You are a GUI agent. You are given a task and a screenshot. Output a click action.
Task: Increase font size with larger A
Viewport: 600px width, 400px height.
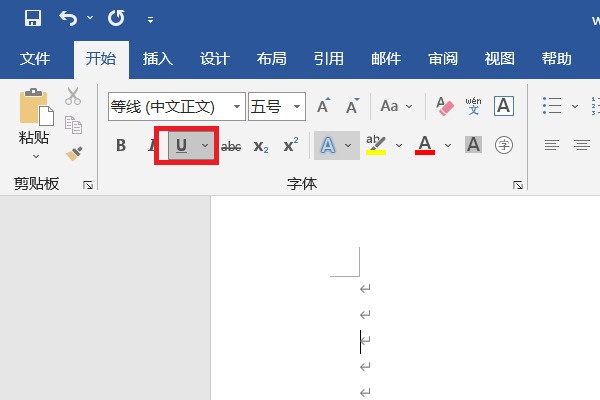point(323,106)
